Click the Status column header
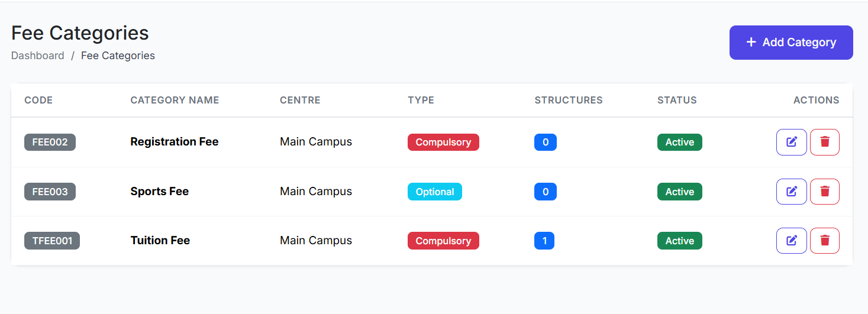Image resolution: width=868 pixels, height=314 pixels. (677, 101)
